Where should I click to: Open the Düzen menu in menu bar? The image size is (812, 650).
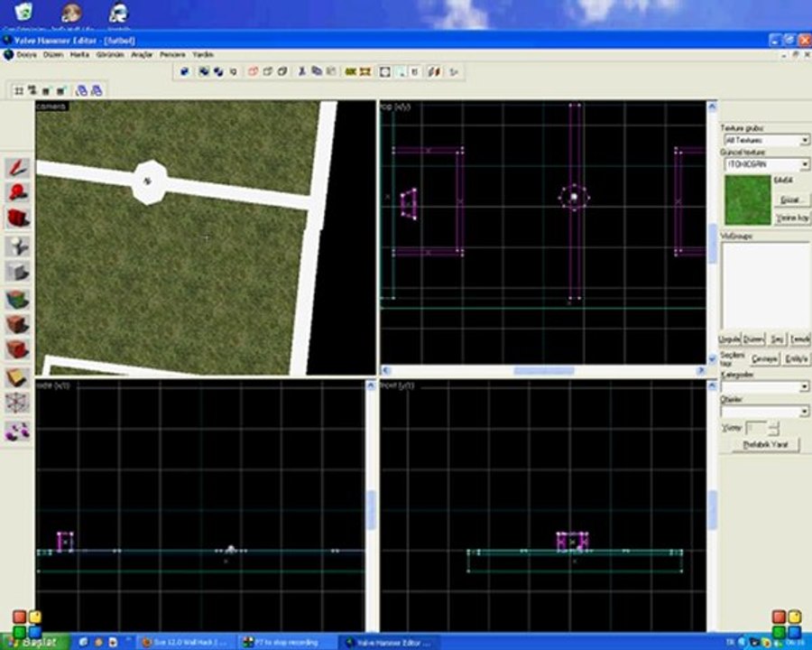[53, 54]
